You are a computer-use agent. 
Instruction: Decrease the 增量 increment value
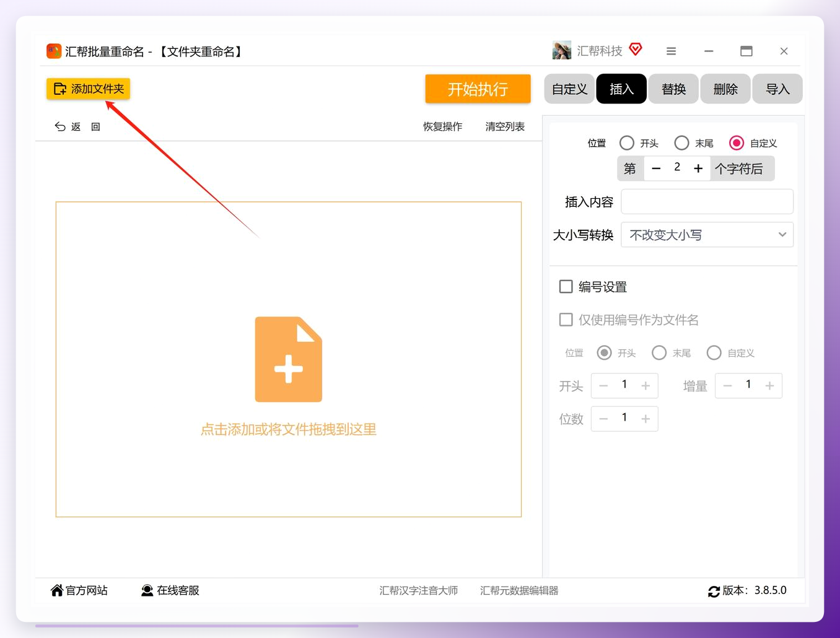[727, 386]
